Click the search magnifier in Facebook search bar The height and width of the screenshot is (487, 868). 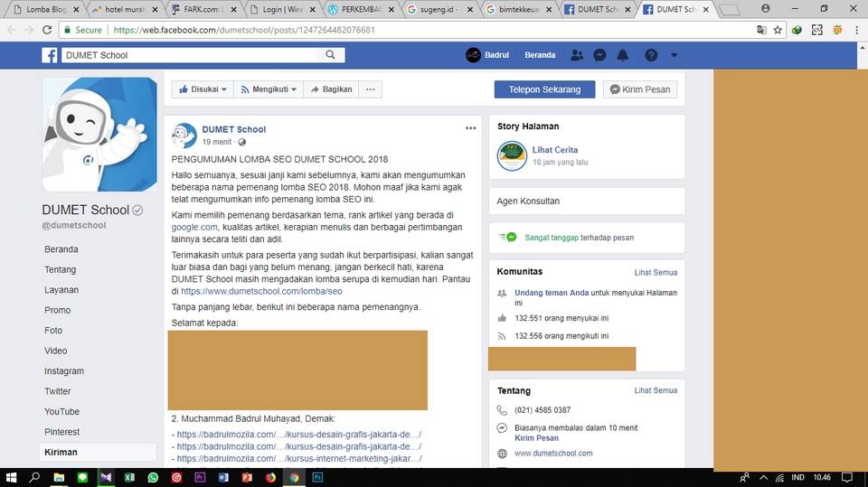(x=331, y=55)
